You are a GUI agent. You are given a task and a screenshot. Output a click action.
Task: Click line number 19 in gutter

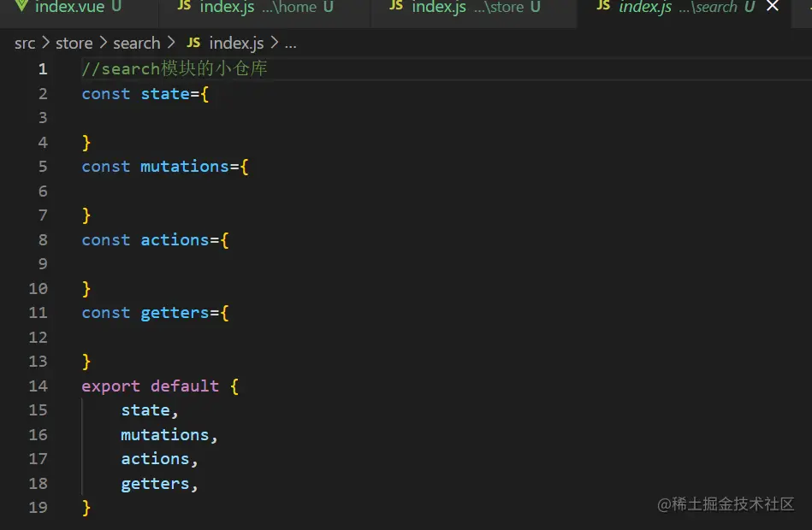39,507
